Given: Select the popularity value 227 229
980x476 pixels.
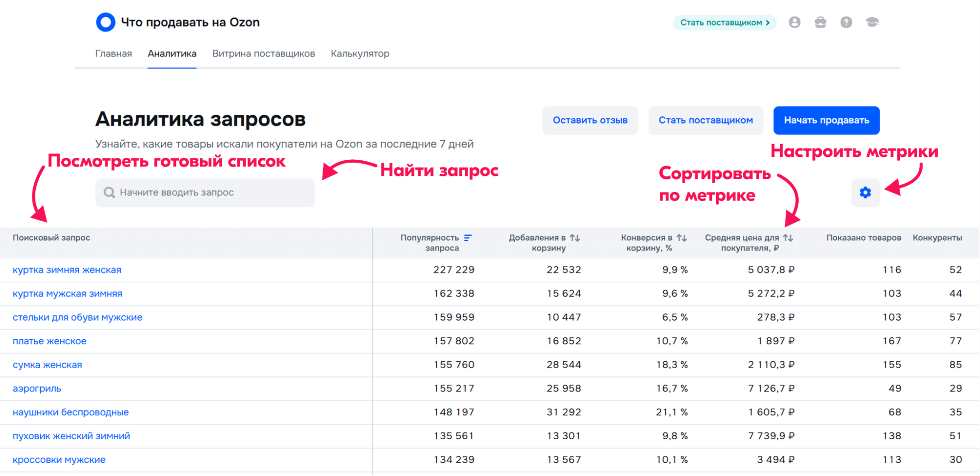Looking at the screenshot, I should 454,270.
